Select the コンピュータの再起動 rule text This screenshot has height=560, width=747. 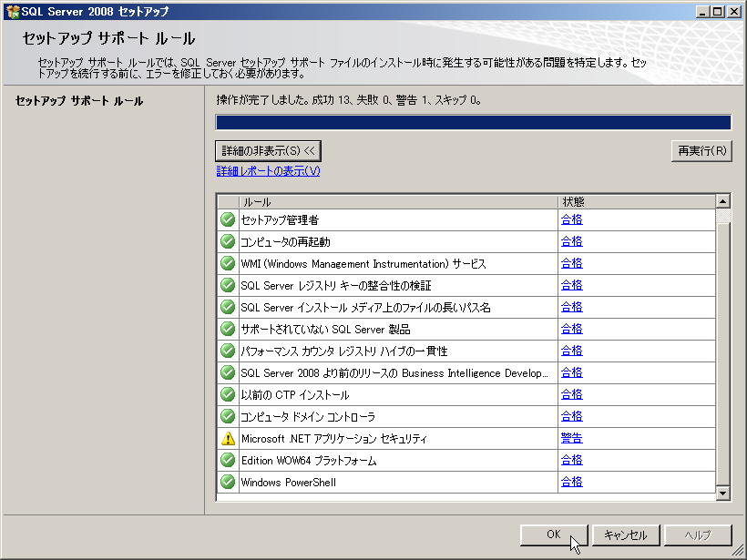pos(285,242)
